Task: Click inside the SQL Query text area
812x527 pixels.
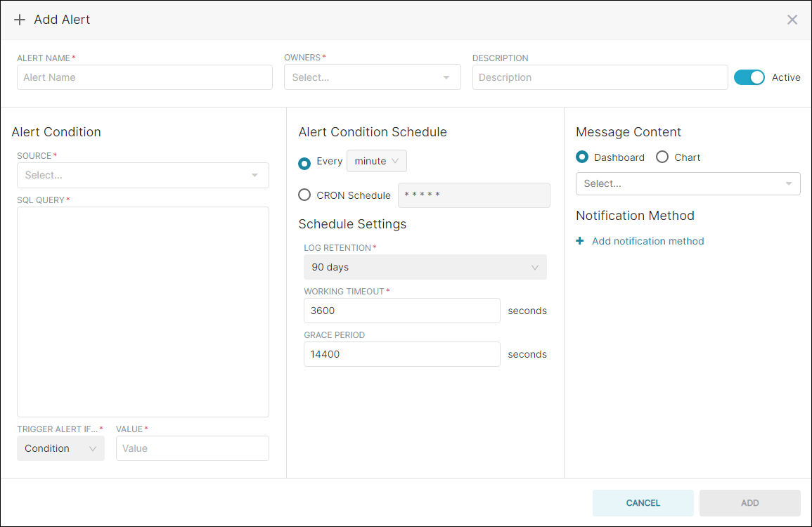Action: [x=143, y=311]
